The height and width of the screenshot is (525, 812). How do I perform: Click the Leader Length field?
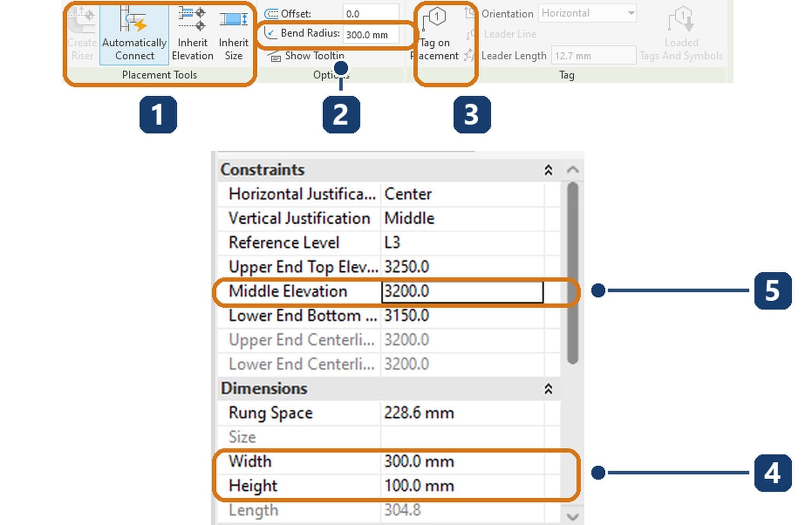(x=594, y=56)
